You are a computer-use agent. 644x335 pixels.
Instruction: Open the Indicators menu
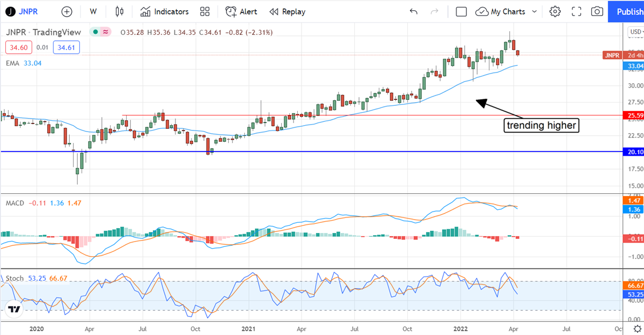point(165,11)
